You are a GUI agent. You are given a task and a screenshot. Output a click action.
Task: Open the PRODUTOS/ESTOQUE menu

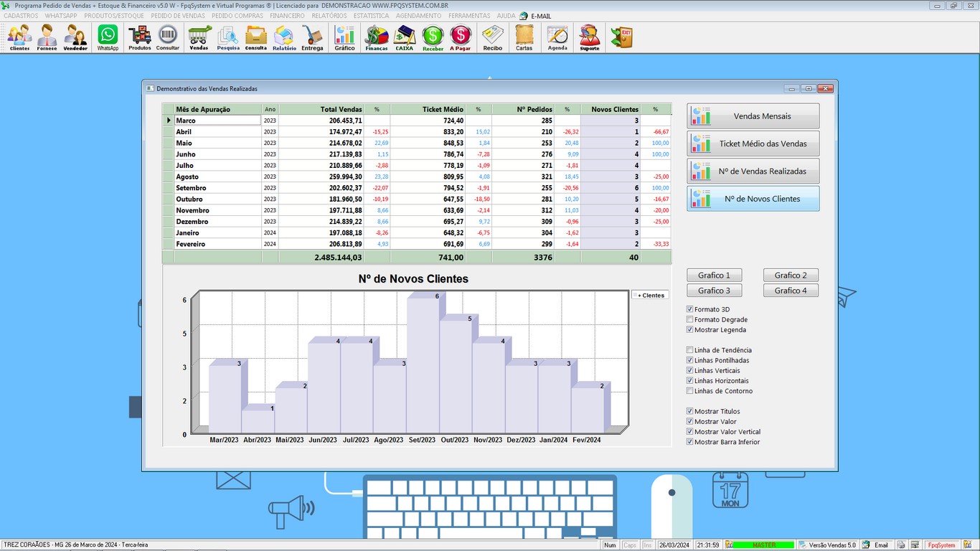(x=114, y=16)
